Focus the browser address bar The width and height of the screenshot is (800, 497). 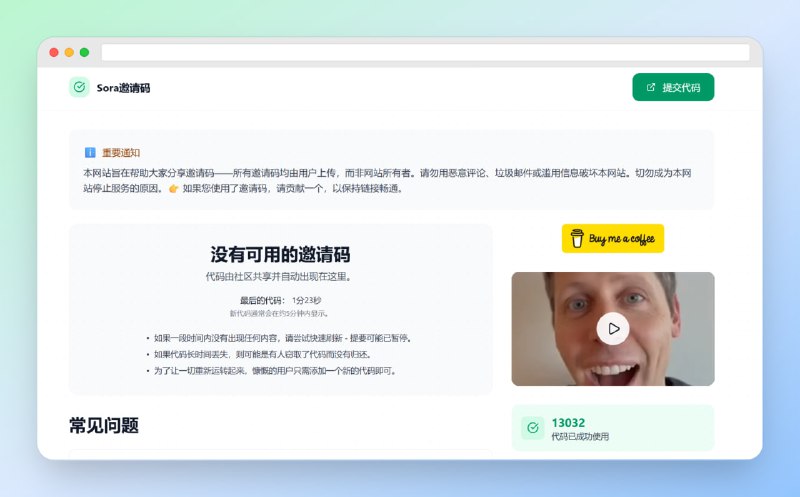[425, 52]
